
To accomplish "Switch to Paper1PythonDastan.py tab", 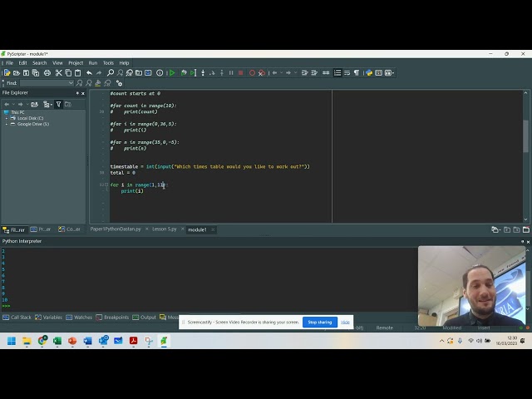I will click(116, 229).
